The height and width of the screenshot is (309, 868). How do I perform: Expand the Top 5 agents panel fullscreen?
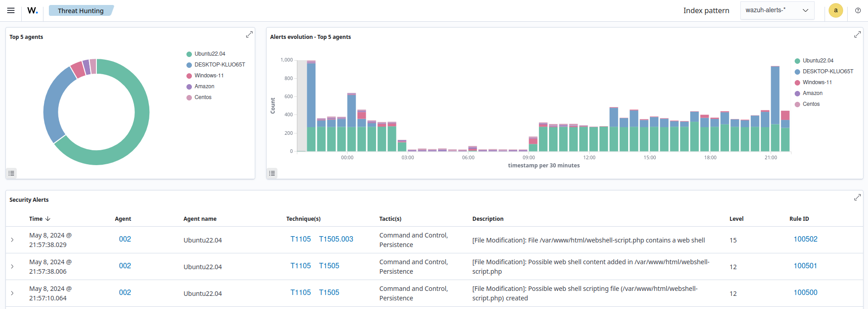249,34
